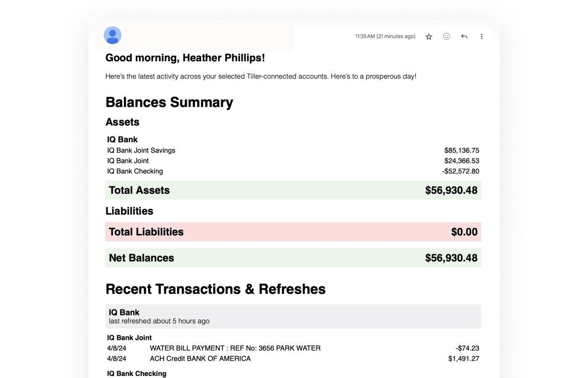Image resolution: width=588 pixels, height=378 pixels.
Task: Click the Total Assets amount $56,930.48
Action: [x=451, y=190]
